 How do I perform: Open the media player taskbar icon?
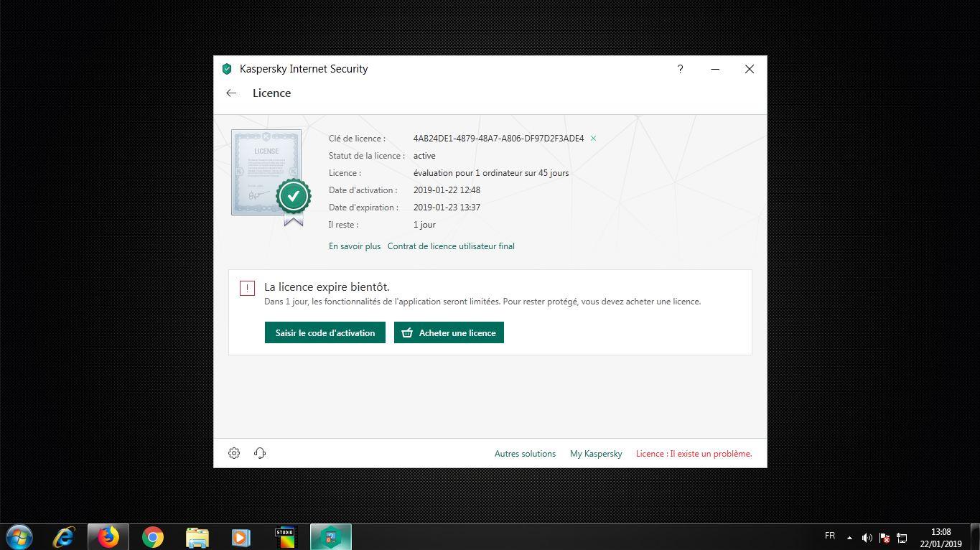pyautogui.click(x=241, y=537)
